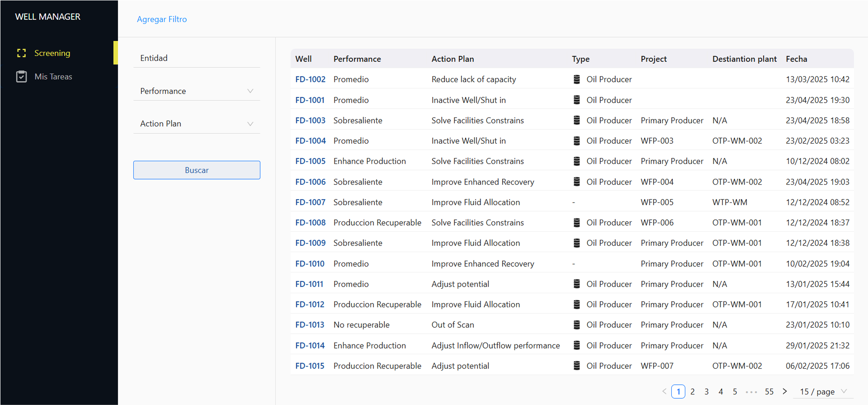Click the Buscar button

197,170
